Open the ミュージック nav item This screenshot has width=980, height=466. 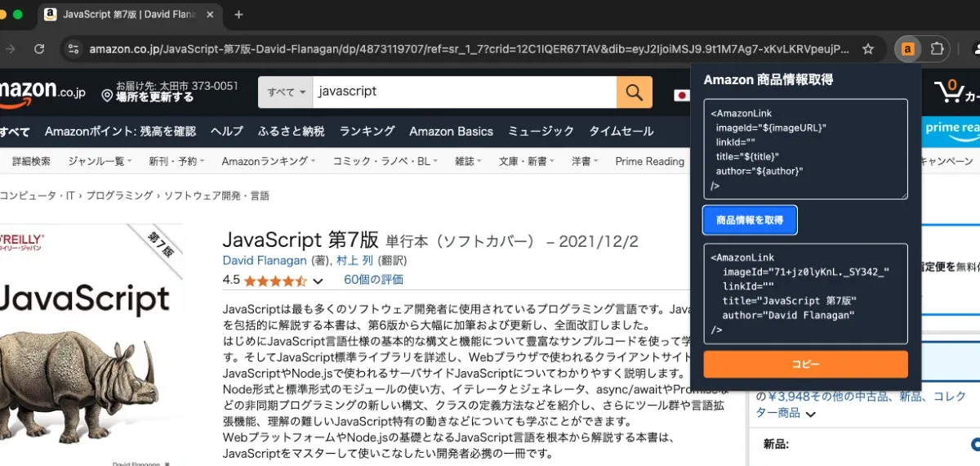coord(541,131)
